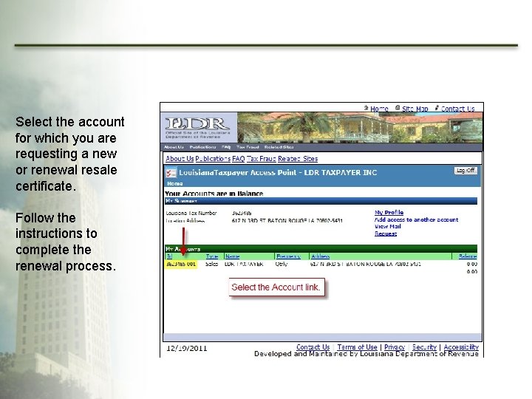Open the Request link
The height and width of the screenshot is (399, 532).
coord(386,233)
